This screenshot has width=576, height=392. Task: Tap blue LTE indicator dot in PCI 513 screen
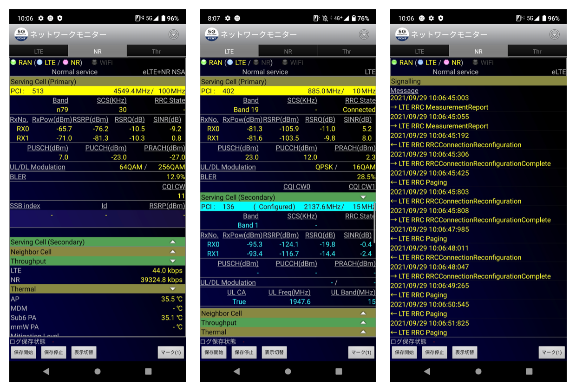tap(39, 62)
